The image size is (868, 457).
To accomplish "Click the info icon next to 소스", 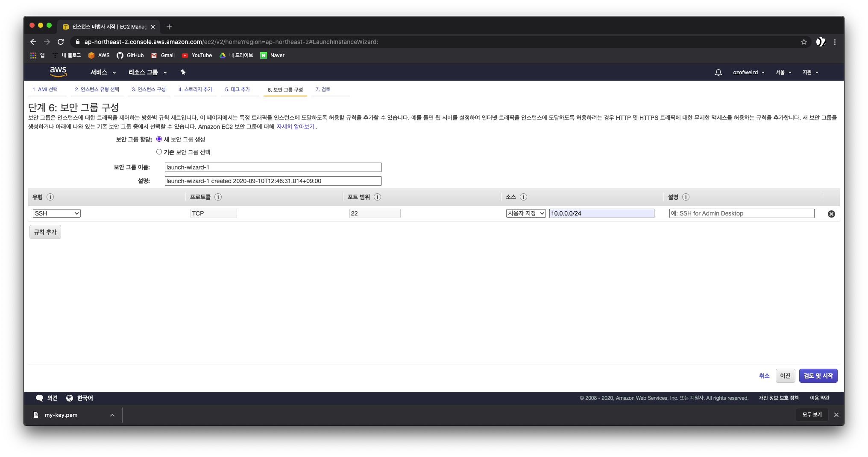I will [x=523, y=197].
